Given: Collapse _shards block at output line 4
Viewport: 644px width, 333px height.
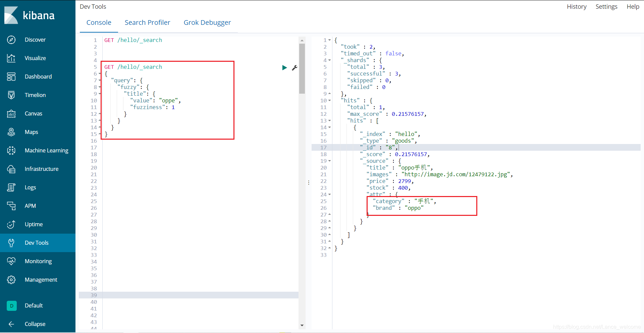Looking at the screenshot, I should click(x=329, y=60).
